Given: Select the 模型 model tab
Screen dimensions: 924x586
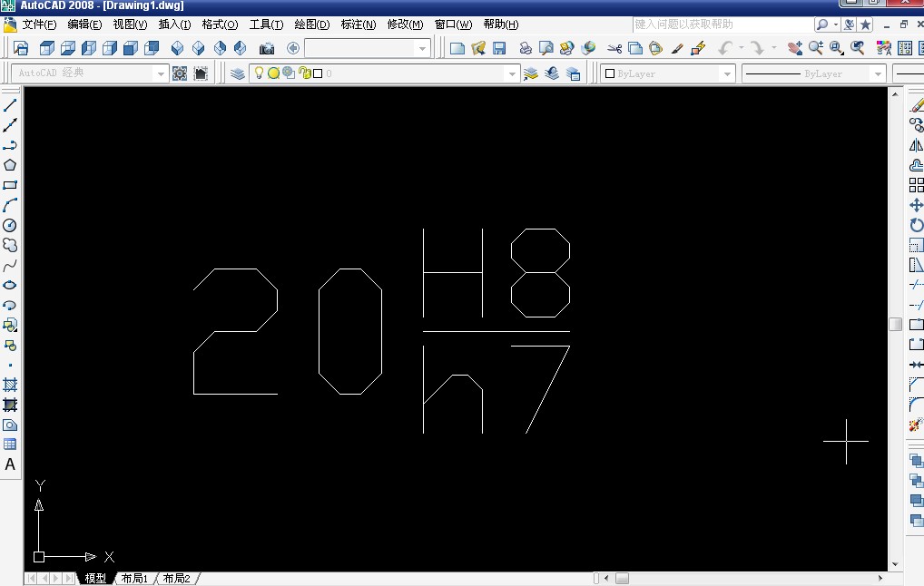Looking at the screenshot, I should (95, 579).
